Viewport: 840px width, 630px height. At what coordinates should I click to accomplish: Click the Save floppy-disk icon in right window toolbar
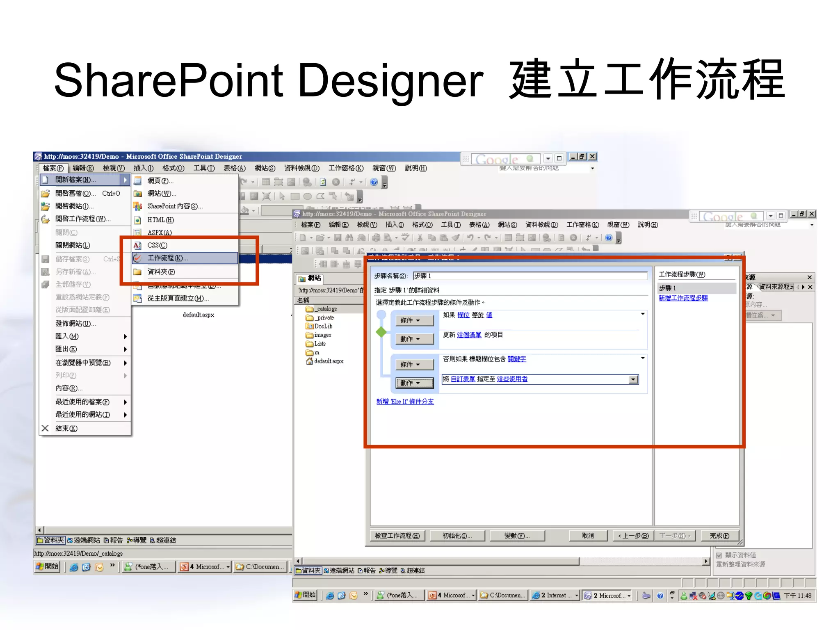click(x=338, y=237)
